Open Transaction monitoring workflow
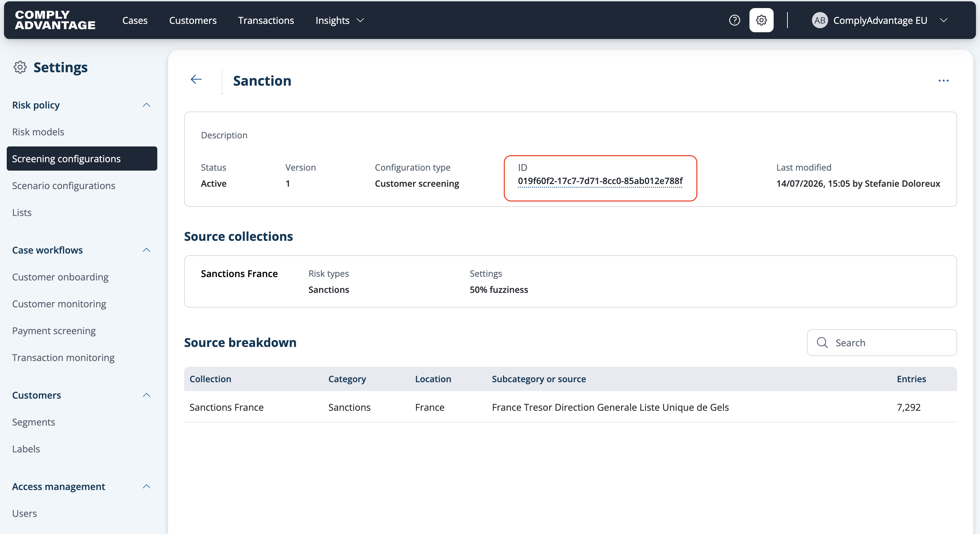The width and height of the screenshot is (980, 534). 63,358
